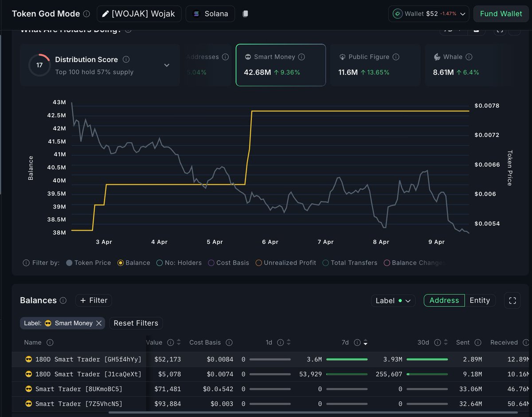The image size is (532, 417).
Task: Click the Public Figure paw icon
Action: tap(342, 57)
